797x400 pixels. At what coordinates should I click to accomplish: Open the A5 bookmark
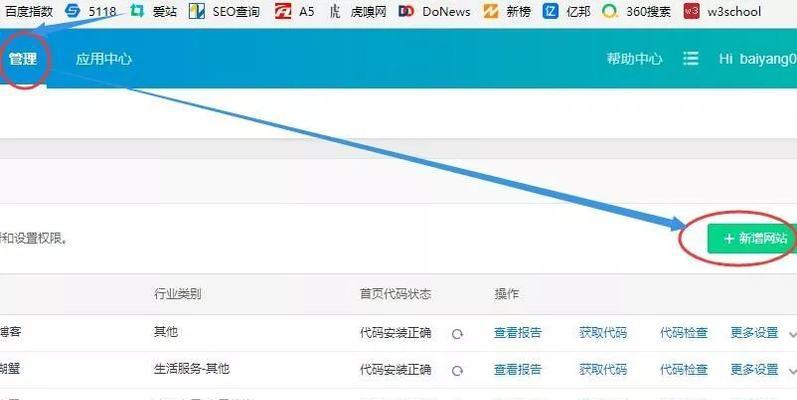click(x=295, y=11)
